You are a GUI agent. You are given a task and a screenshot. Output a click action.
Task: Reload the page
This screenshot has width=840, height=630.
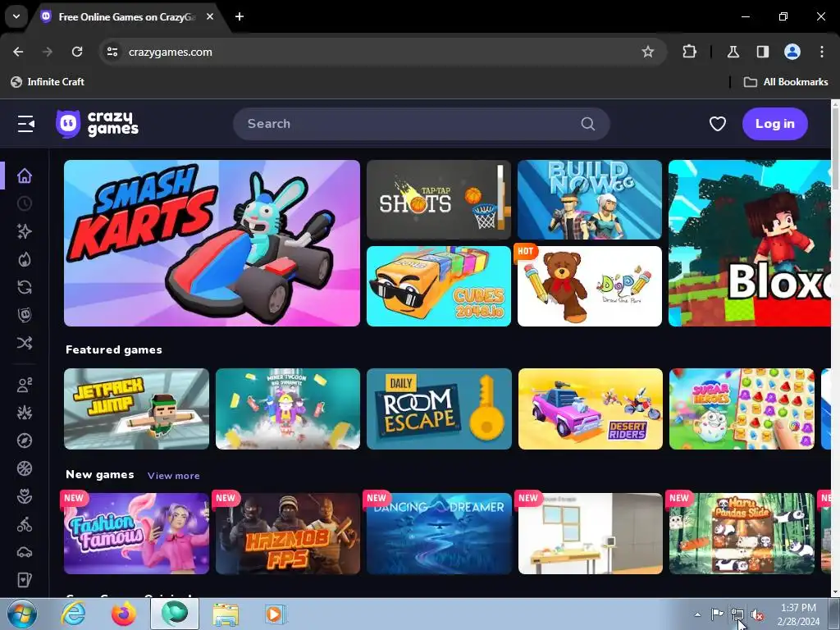point(77,52)
